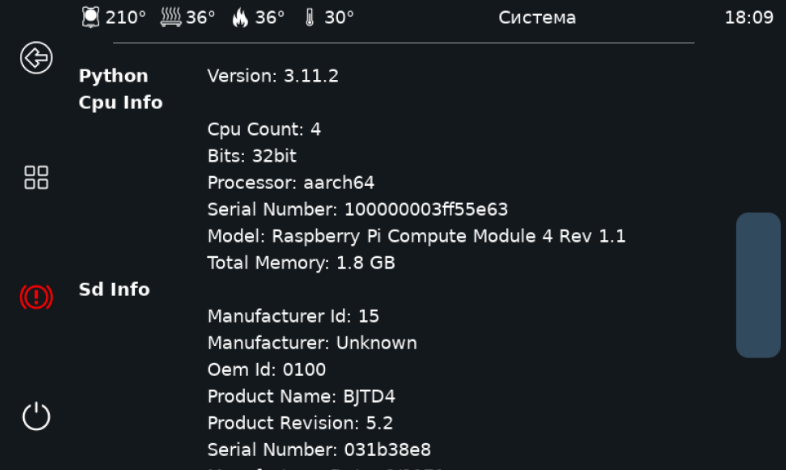The height and width of the screenshot is (470, 786).
Task: Go back using the left arrow icon
Action: tap(36, 58)
